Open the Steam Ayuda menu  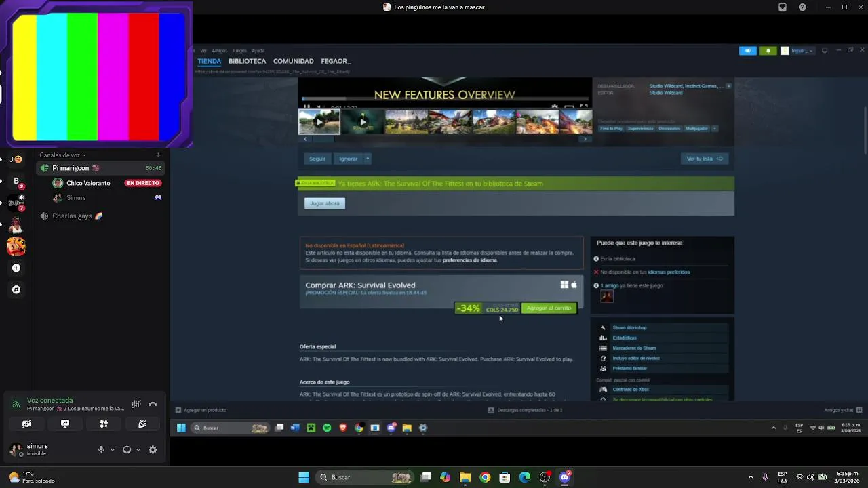(258, 51)
